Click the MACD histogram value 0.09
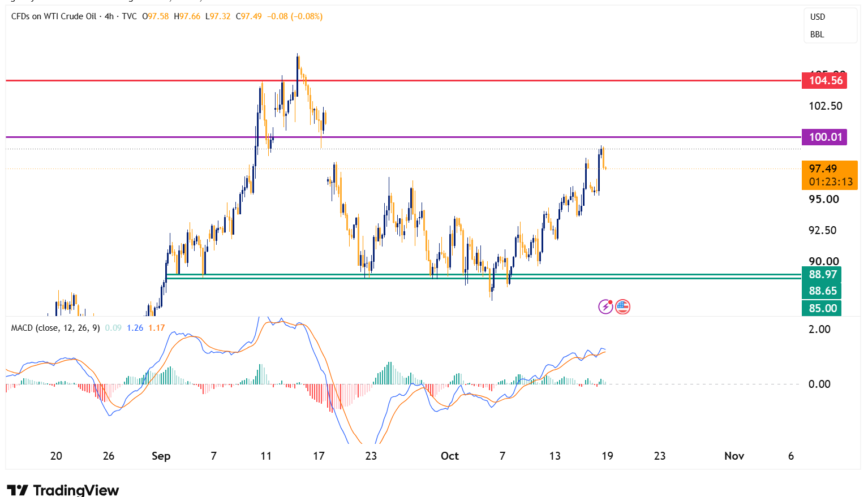 tap(113, 328)
